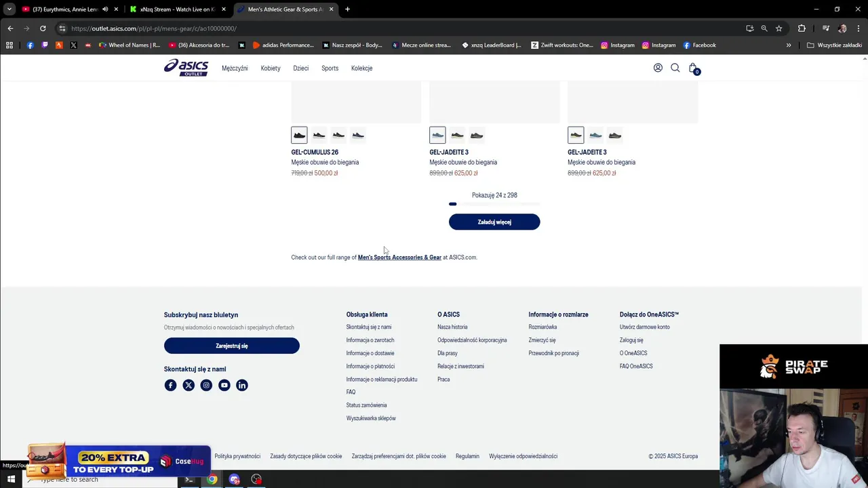Bookmark this page with the star icon
The image size is (868, 488).
[778, 28]
